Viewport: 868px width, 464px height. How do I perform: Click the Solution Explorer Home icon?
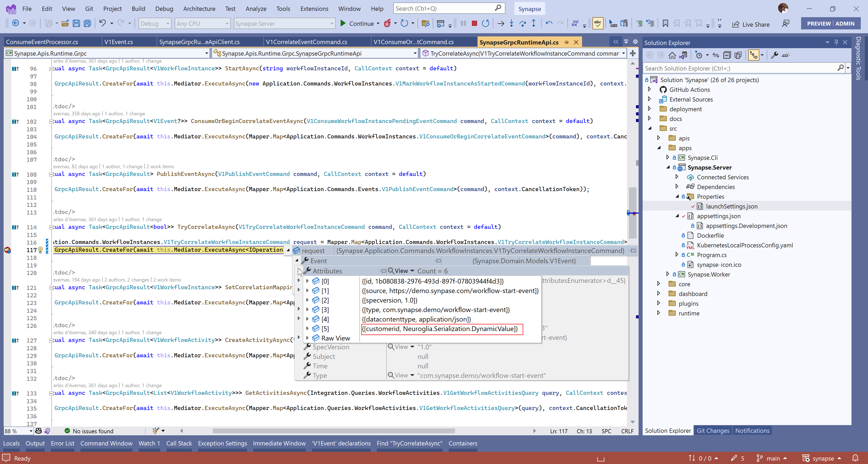pyautogui.click(x=672, y=55)
